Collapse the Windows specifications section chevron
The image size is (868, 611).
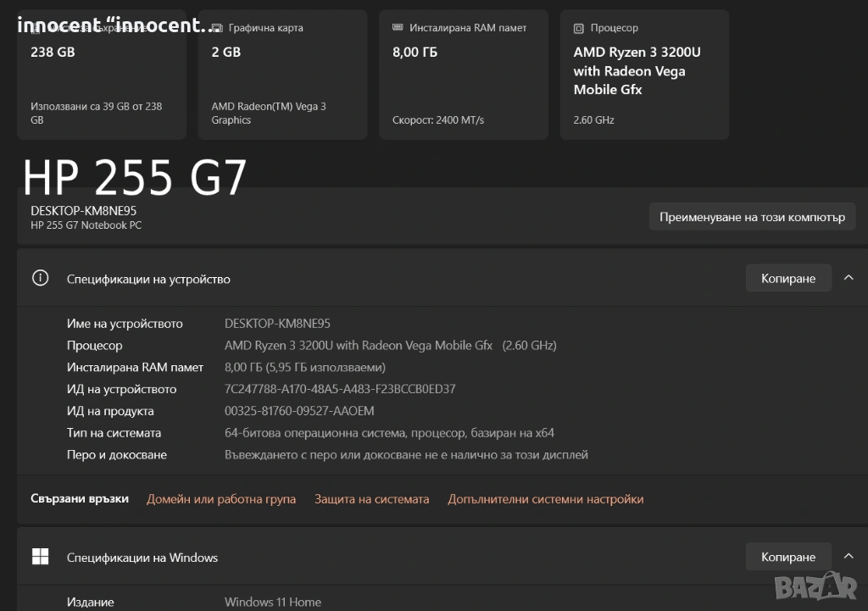pyautogui.click(x=849, y=557)
